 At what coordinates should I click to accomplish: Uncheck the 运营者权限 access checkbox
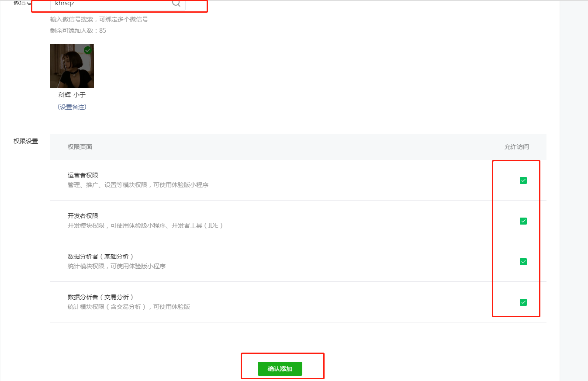[523, 180]
